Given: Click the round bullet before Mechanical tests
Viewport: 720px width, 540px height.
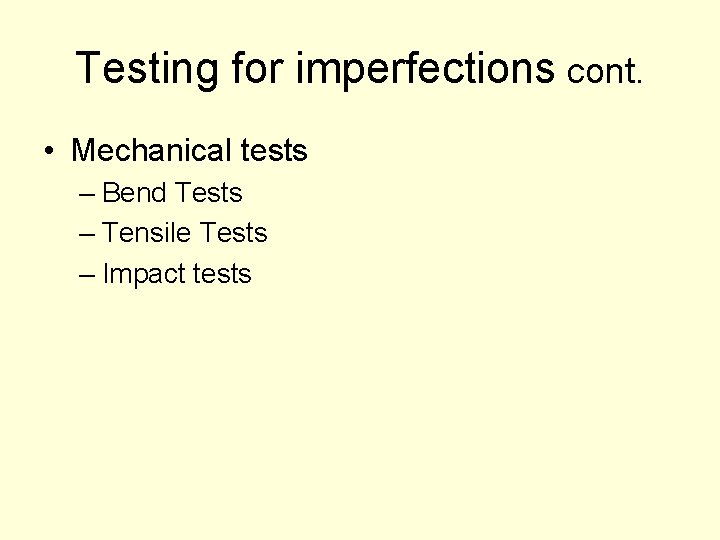Looking at the screenshot, I should coord(48,152).
